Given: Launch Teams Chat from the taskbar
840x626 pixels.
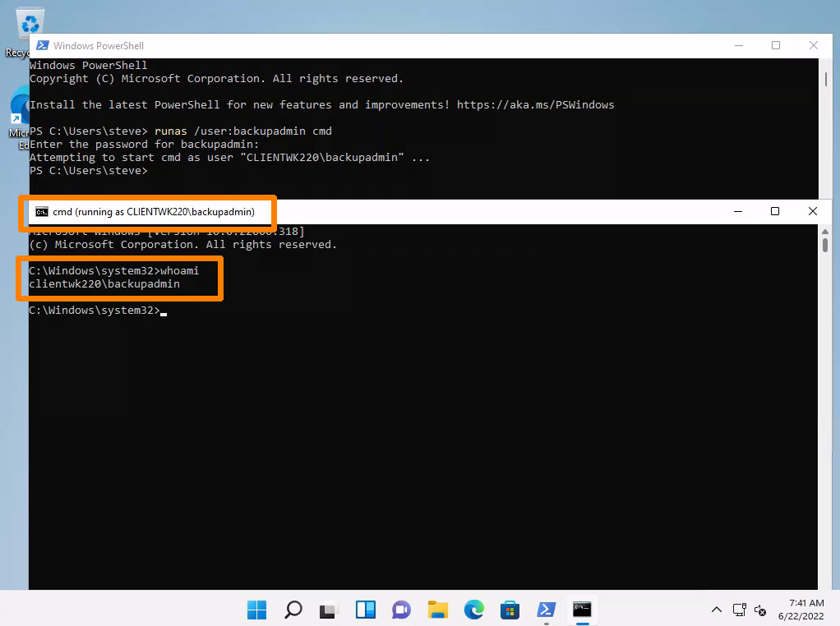Looking at the screenshot, I should click(x=402, y=610).
